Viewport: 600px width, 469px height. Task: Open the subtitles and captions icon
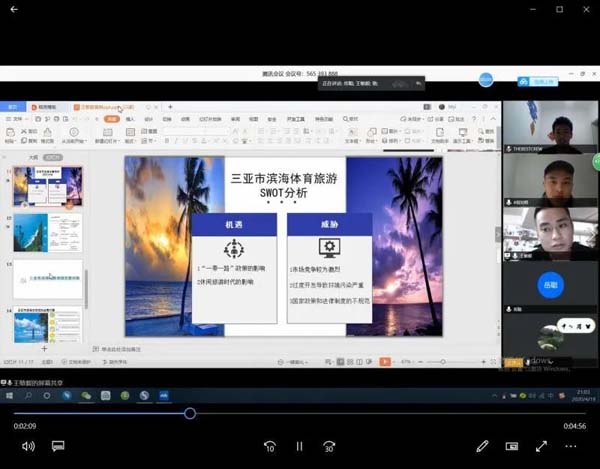[58, 445]
